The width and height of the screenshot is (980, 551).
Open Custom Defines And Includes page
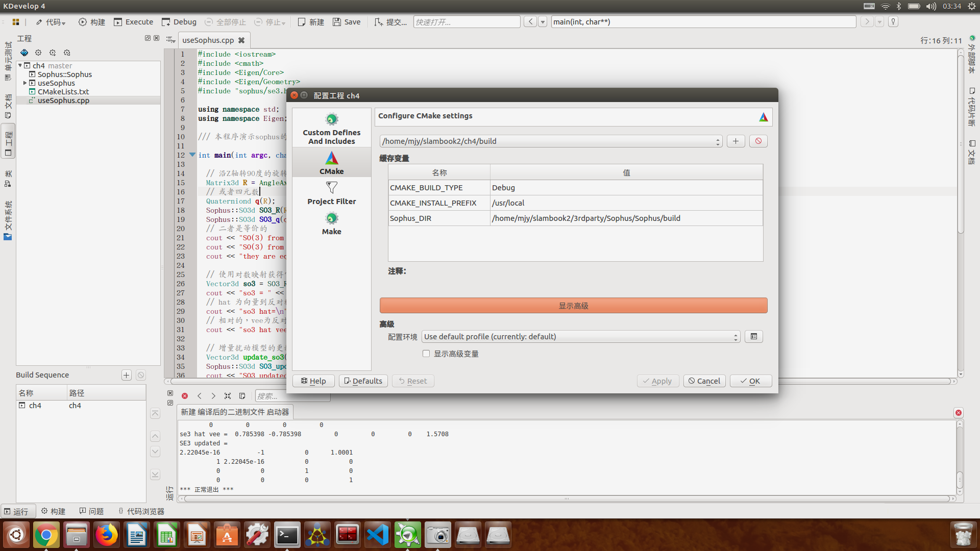[x=331, y=129]
